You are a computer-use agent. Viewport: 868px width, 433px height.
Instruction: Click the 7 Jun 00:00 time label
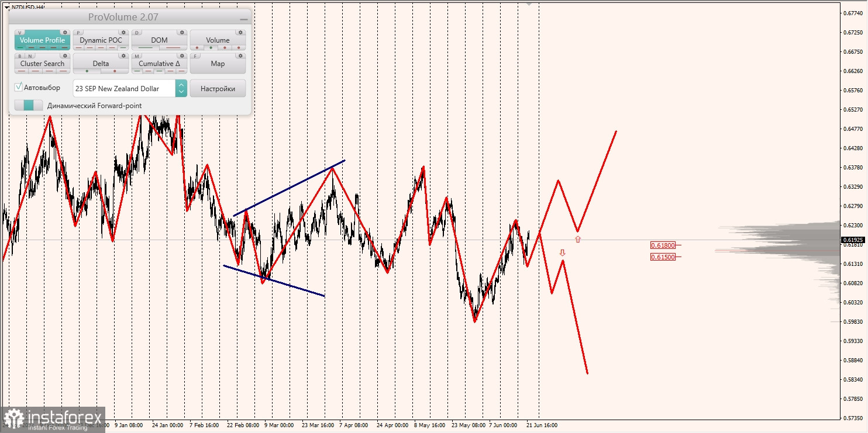tap(503, 425)
